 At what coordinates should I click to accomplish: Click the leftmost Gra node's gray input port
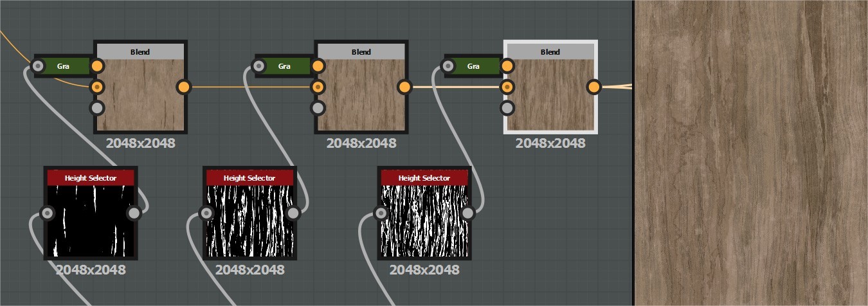tap(38, 66)
